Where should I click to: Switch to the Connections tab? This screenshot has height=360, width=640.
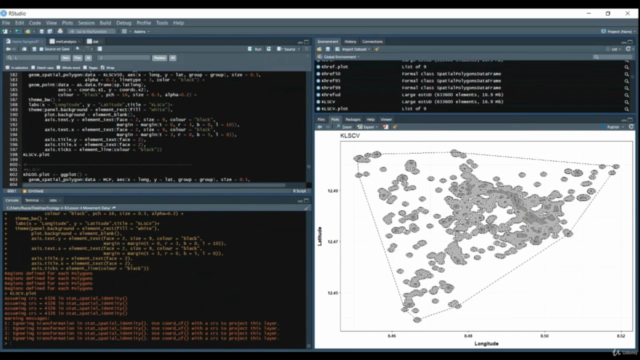[x=373, y=42]
